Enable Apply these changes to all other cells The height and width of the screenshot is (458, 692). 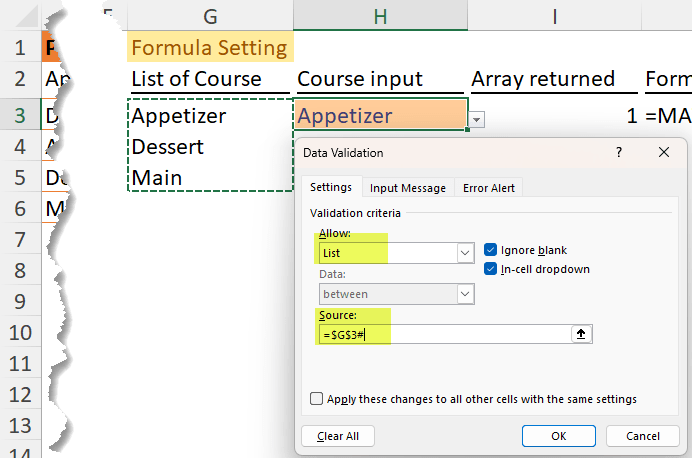pyautogui.click(x=317, y=399)
